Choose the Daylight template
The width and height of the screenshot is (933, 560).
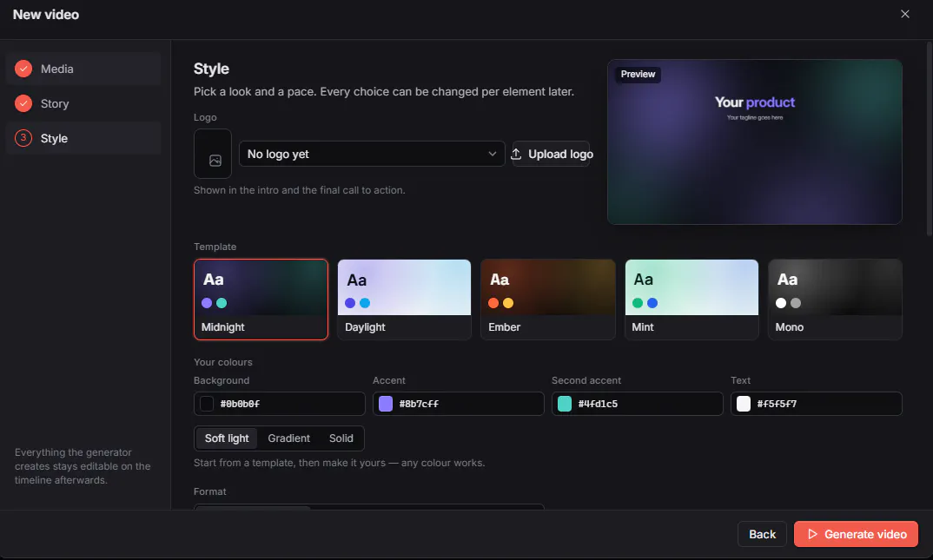(x=404, y=300)
